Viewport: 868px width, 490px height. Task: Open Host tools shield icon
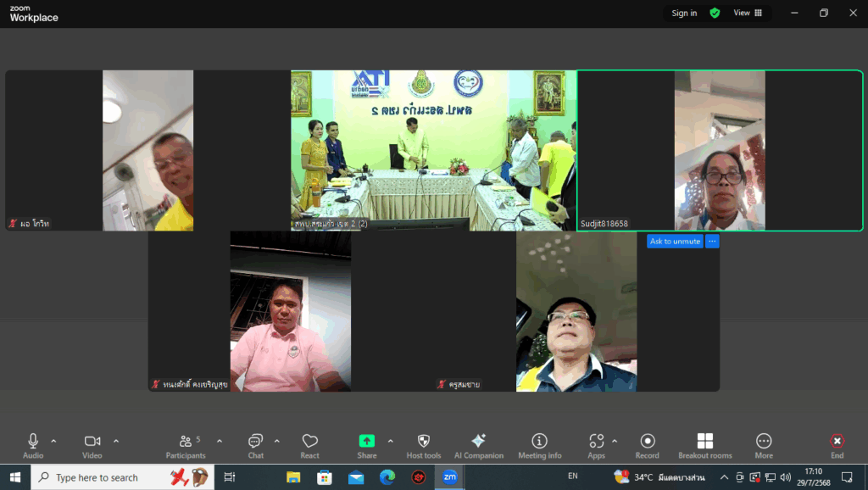pos(424,444)
